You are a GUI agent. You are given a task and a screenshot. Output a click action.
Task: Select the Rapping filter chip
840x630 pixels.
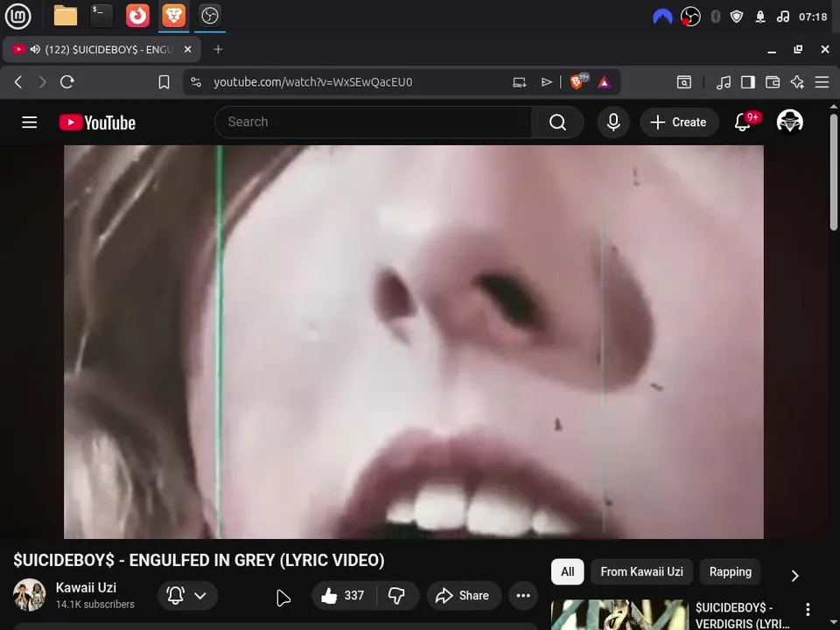coord(730,571)
